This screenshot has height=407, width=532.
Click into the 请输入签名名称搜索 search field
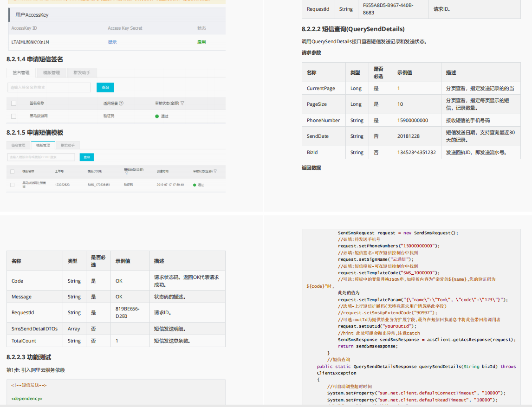click(x=49, y=88)
